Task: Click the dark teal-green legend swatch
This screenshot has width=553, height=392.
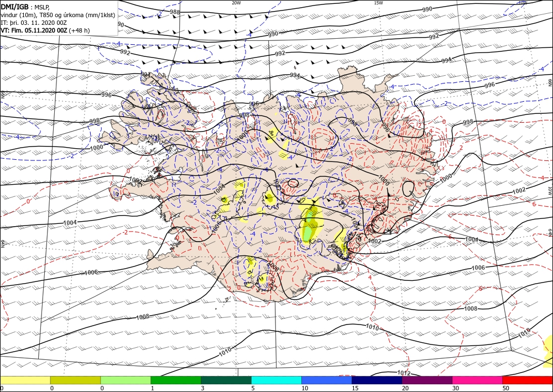Action: [226, 380]
